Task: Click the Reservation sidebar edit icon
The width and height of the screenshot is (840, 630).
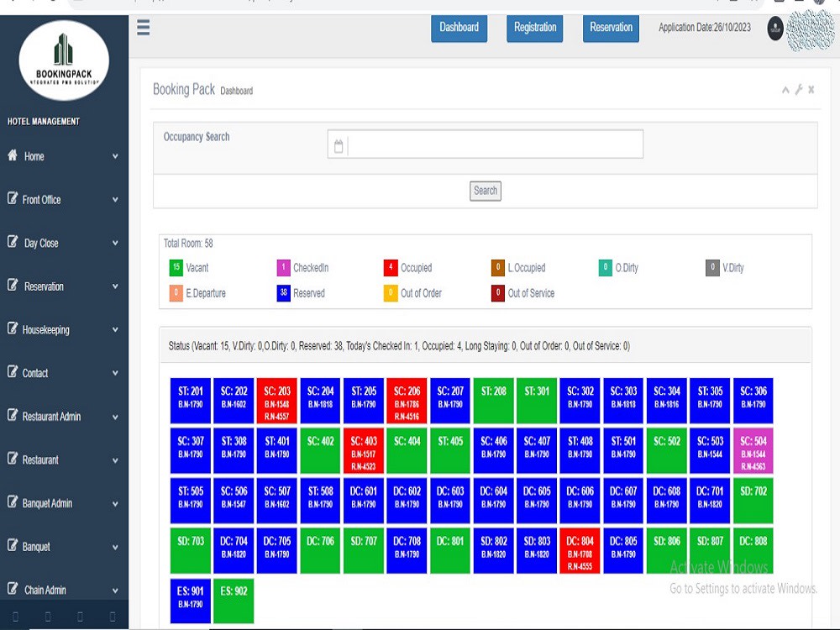Action: pyautogui.click(x=13, y=286)
